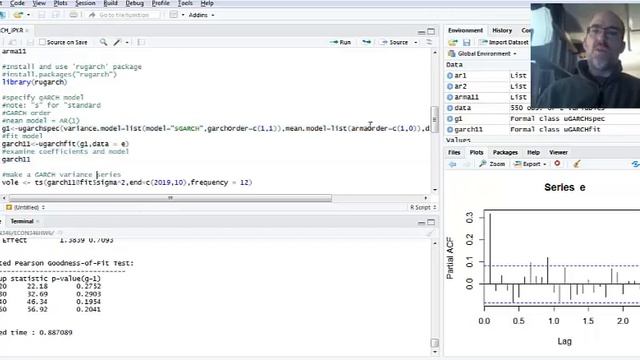
Task: Click the clear all plots broom icon
Action: coord(576,164)
